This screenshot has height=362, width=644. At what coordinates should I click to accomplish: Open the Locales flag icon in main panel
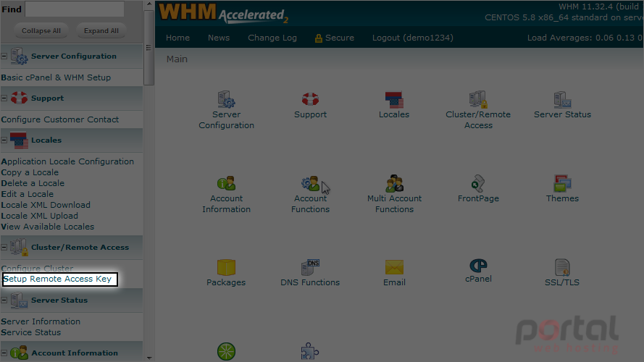click(394, 100)
